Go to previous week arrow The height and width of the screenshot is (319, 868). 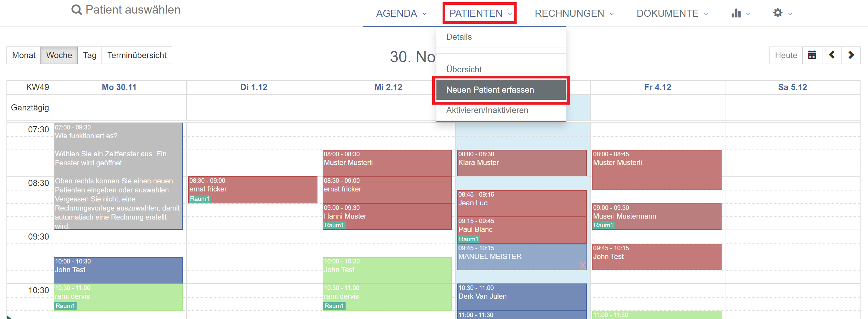pos(831,55)
